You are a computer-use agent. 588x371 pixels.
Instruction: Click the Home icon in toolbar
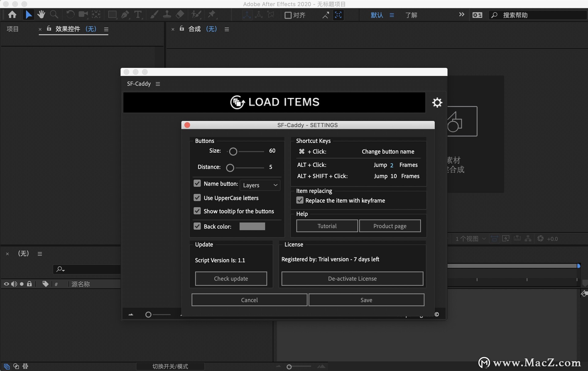tap(12, 15)
